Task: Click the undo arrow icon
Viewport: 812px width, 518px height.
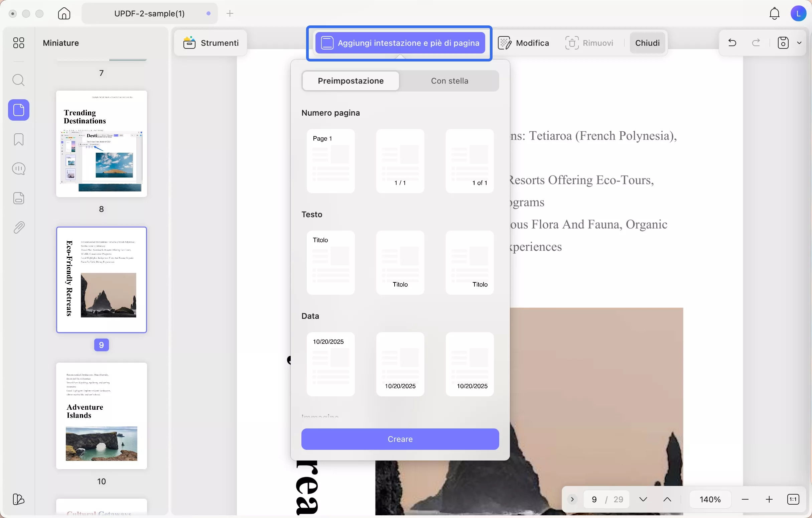Action: point(732,43)
